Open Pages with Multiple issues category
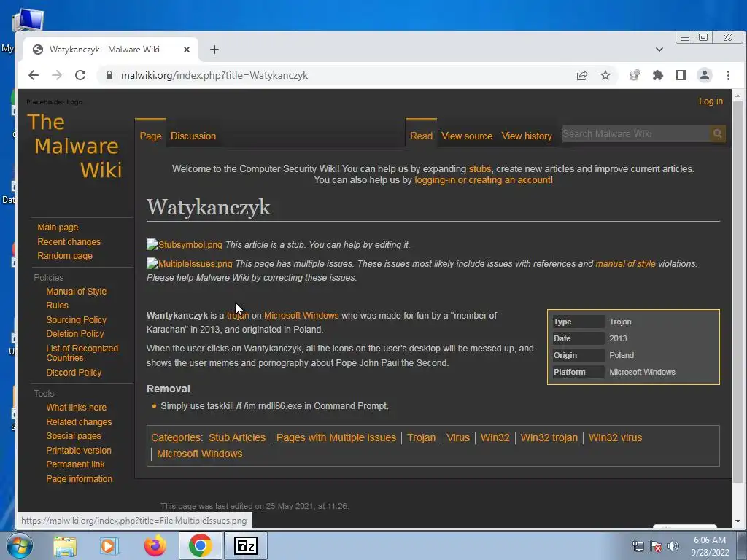Image resolution: width=747 pixels, height=560 pixels. tap(336, 437)
